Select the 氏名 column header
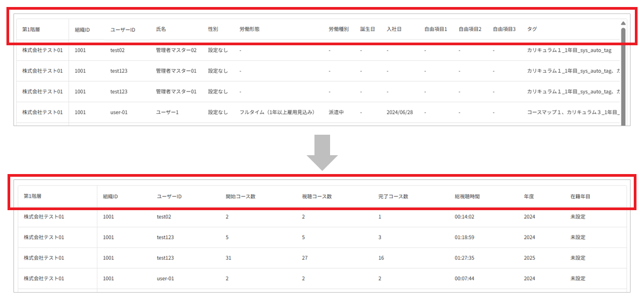644x305 pixels. pos(161,30)
